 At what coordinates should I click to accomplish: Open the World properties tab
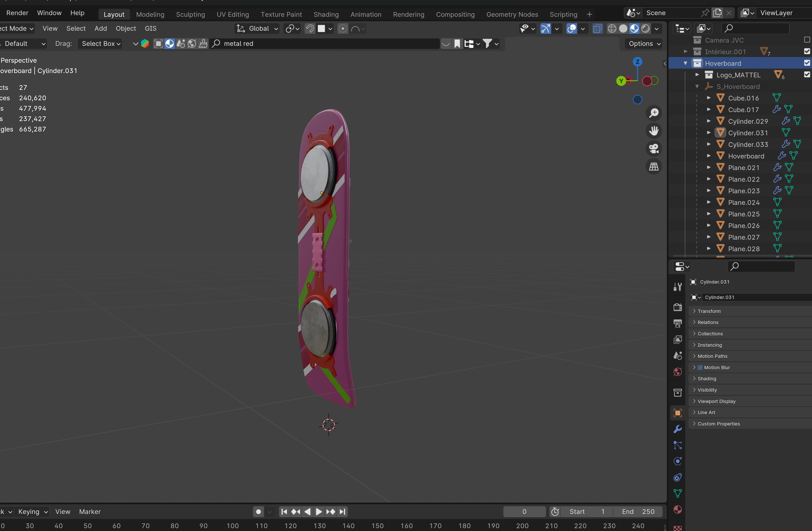(x=677, y=372)
